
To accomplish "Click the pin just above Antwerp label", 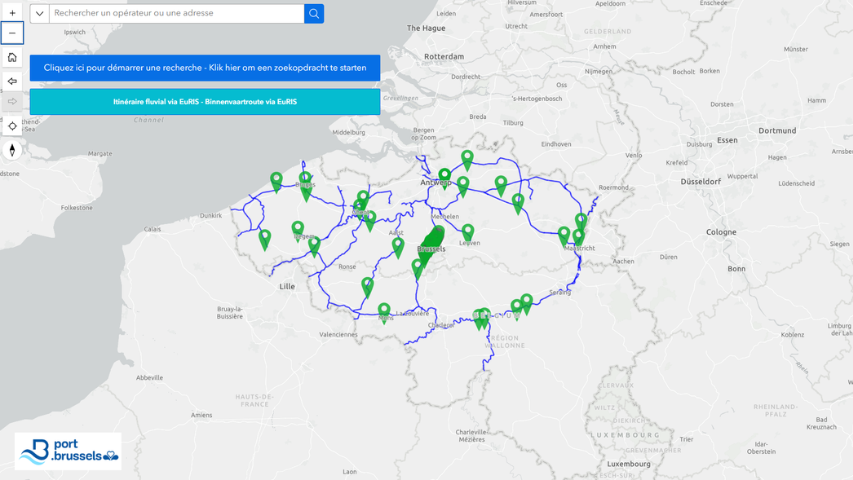I will point(445,176).
